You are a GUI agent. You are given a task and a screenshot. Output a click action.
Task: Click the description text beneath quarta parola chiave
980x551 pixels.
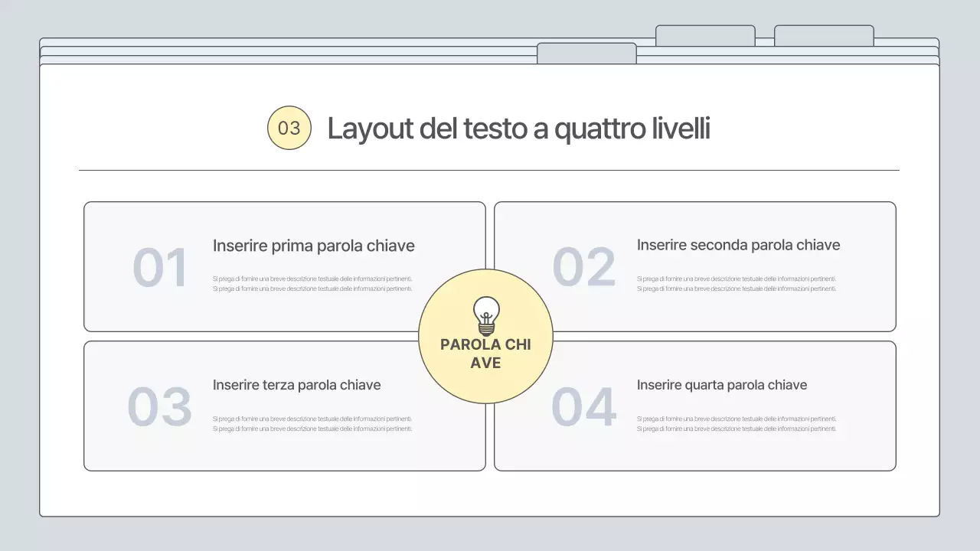click(x=737, y=423)
